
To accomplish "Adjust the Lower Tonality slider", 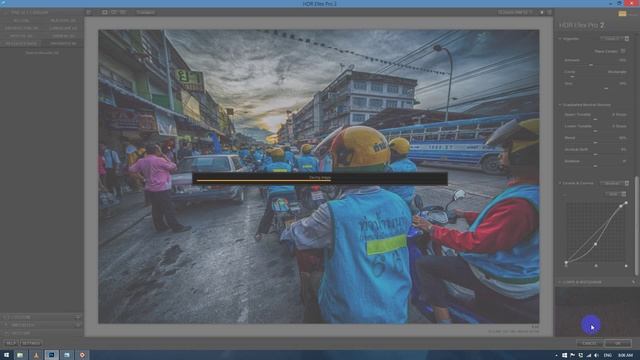I will pos(595,131).
